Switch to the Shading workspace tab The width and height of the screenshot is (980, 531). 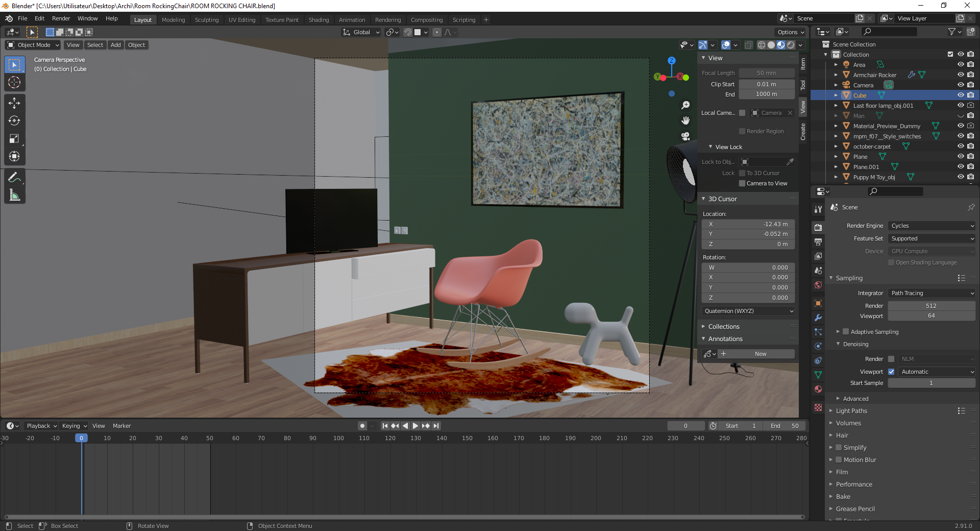click(x=318, y=20)
